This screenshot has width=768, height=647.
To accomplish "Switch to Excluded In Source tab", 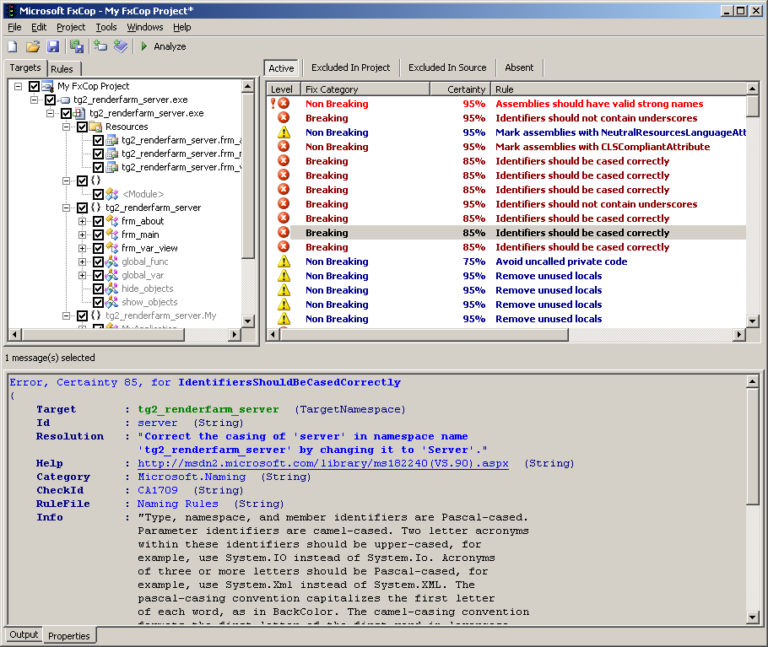I will 447,68.
